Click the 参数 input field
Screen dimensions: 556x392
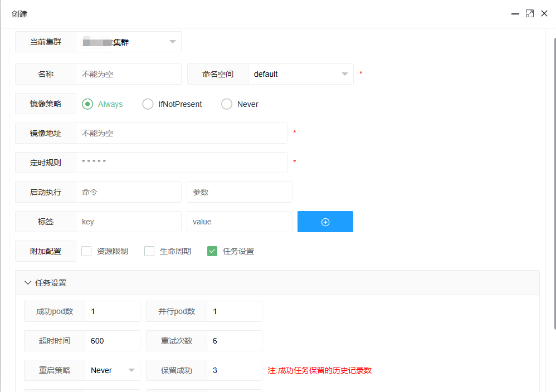coord(240,192)
